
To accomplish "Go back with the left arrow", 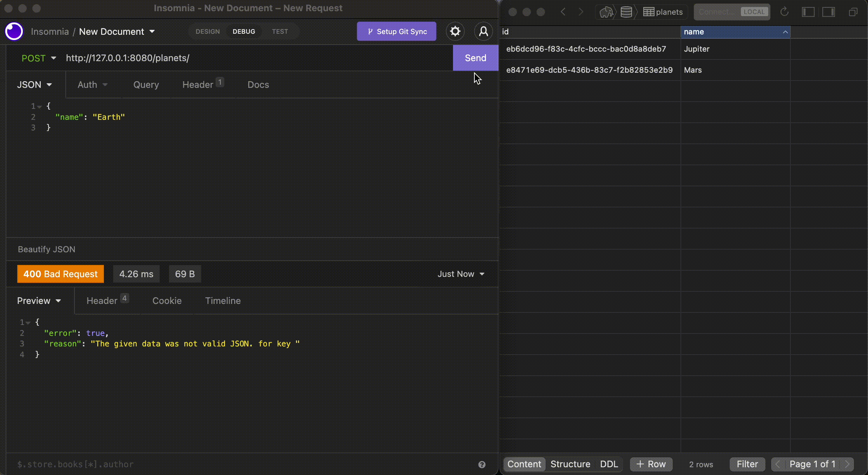I will pyautogui.click(x=563, y=12).
